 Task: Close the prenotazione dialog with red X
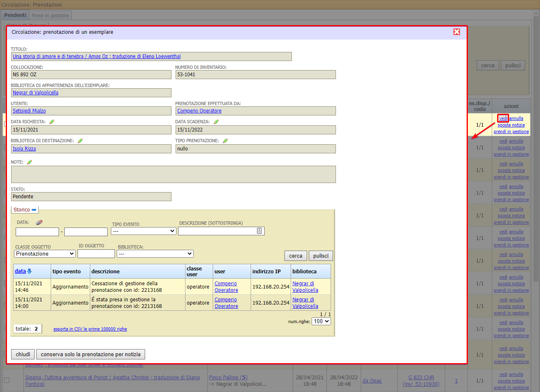(x=457, y=32)
